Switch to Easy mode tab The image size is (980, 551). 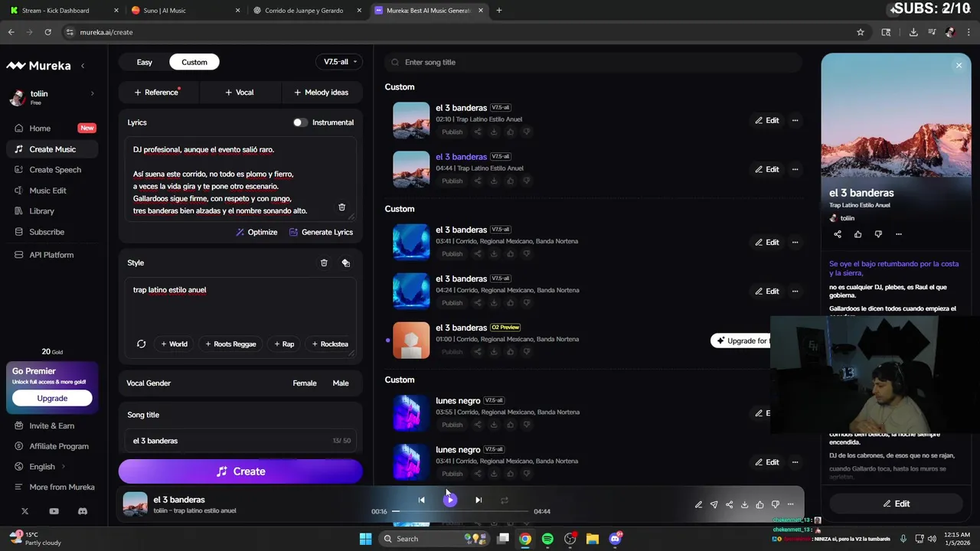click(x=145, y=62)
